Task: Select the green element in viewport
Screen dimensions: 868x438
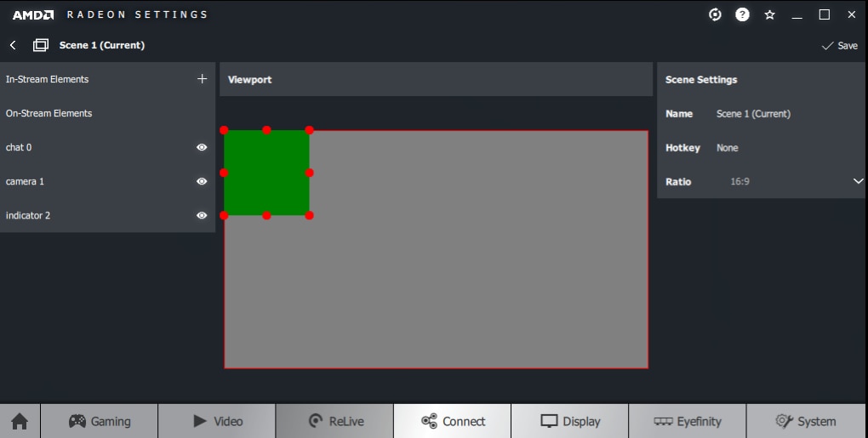Action: click(267, 173)
